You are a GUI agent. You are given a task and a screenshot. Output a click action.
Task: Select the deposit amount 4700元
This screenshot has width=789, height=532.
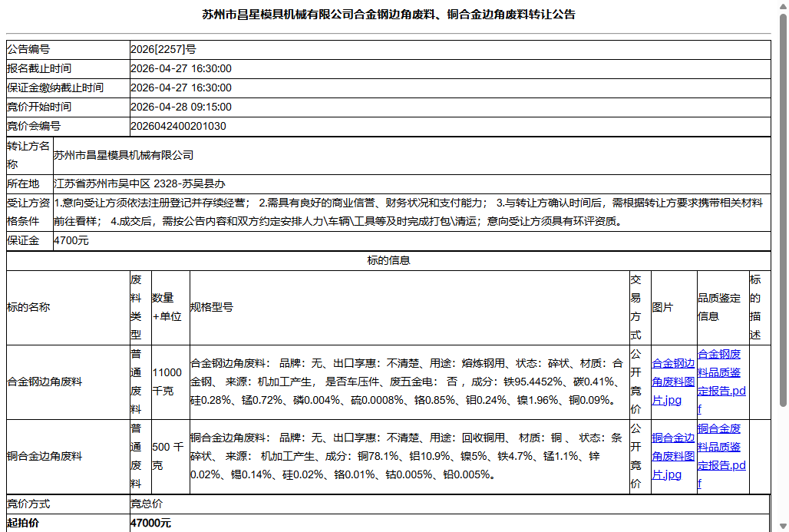[x=71, y=240]
